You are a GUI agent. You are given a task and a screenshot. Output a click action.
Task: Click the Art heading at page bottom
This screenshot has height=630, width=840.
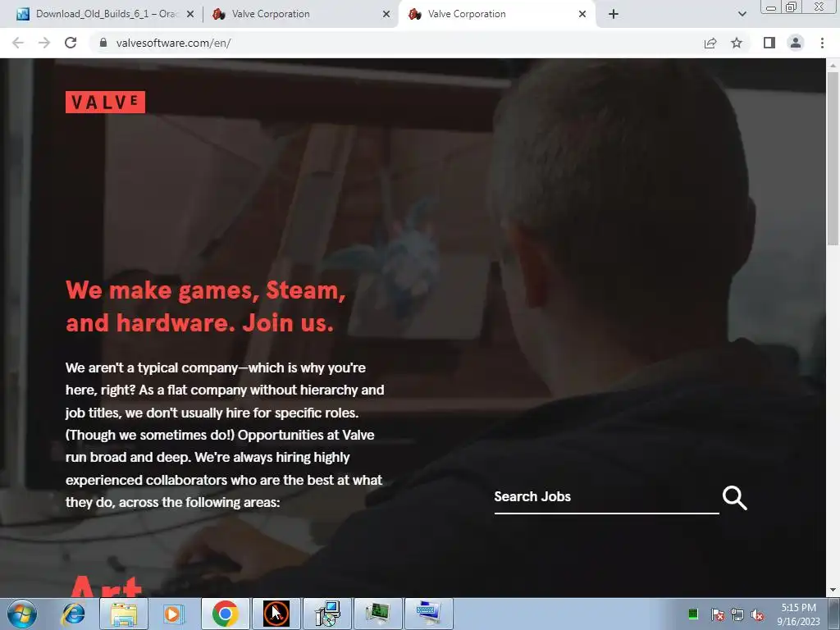(106, 586)
